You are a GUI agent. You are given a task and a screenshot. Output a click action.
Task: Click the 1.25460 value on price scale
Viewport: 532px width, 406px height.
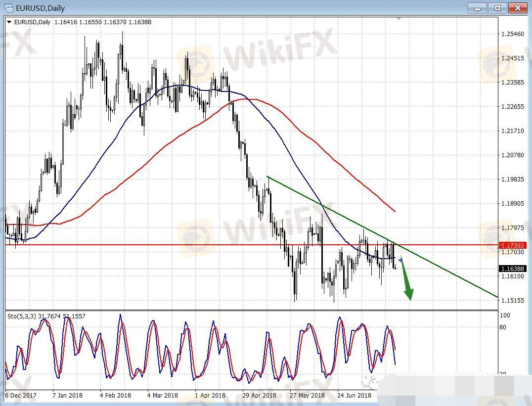pyautogui.click(x=512, y=34)
